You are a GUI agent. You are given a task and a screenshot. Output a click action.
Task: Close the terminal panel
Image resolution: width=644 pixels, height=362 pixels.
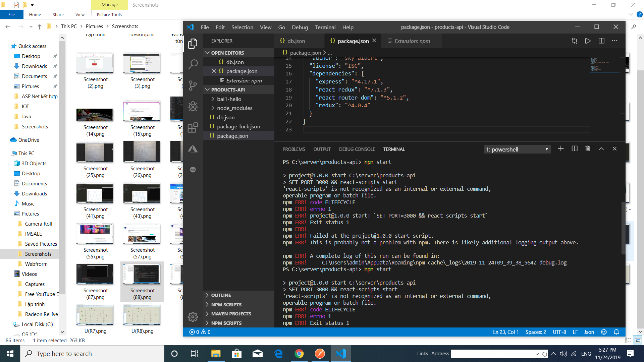[x=614, y=149]
